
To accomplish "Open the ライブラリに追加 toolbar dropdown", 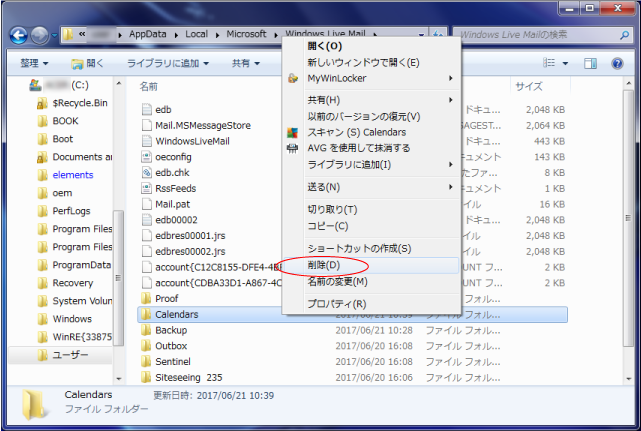I will pos(168,63).
